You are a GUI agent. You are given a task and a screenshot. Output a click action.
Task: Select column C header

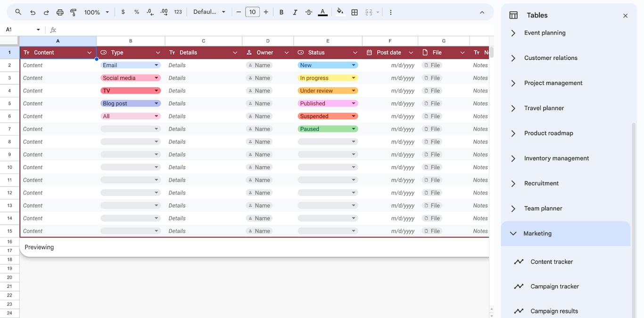click(x=204, y=41)
